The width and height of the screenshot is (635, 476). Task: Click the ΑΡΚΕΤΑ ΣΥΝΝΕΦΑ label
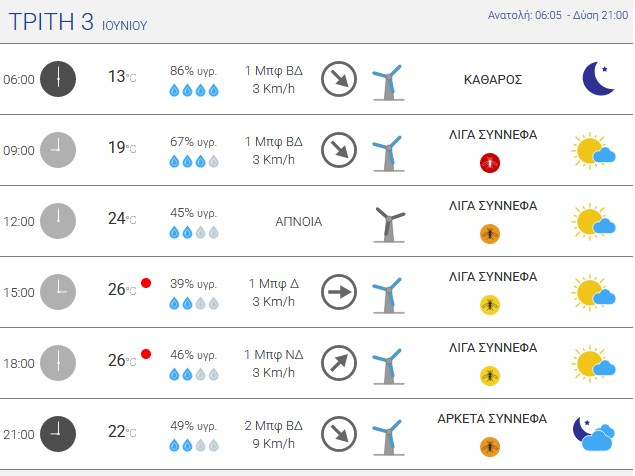coord(492,418)
